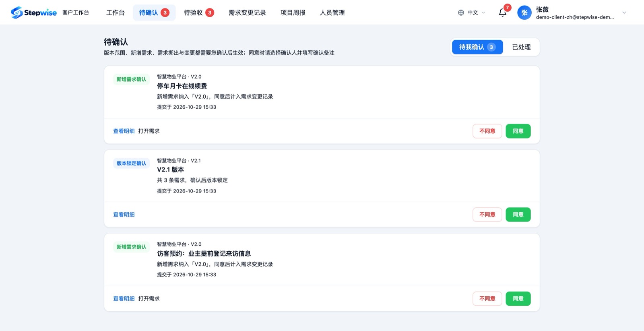Click 智慧物业平台 · V2.1 label
The image size is (644, 331).
click(179, 160)
